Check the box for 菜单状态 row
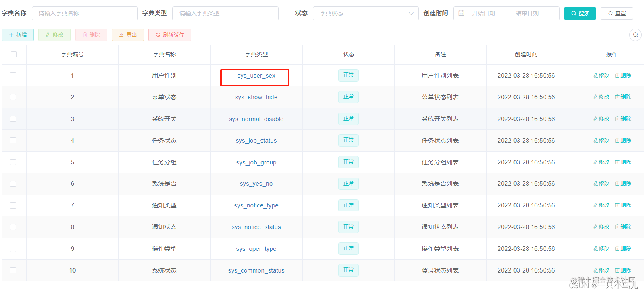 tap(13, 97)
